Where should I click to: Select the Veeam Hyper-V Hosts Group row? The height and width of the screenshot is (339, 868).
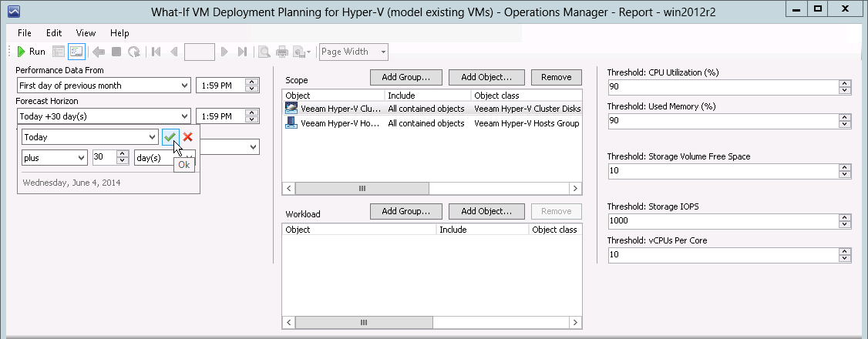[x=432, y=123]
